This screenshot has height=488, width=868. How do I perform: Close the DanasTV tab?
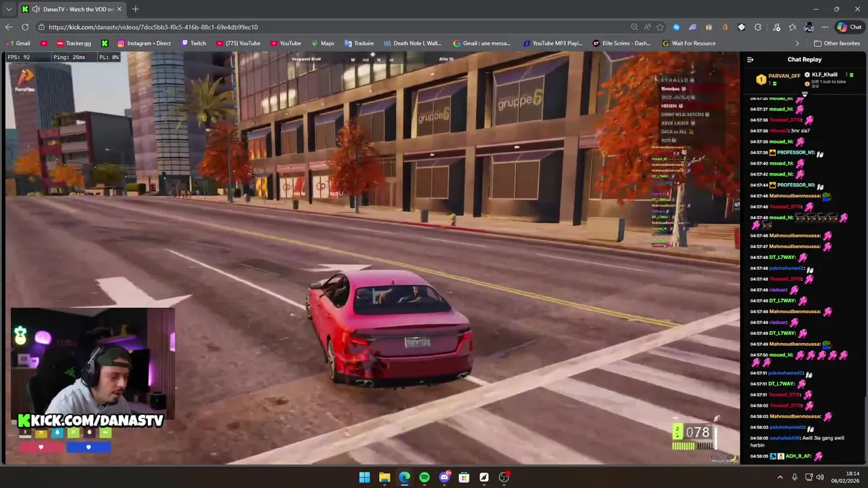coord(119,9)
